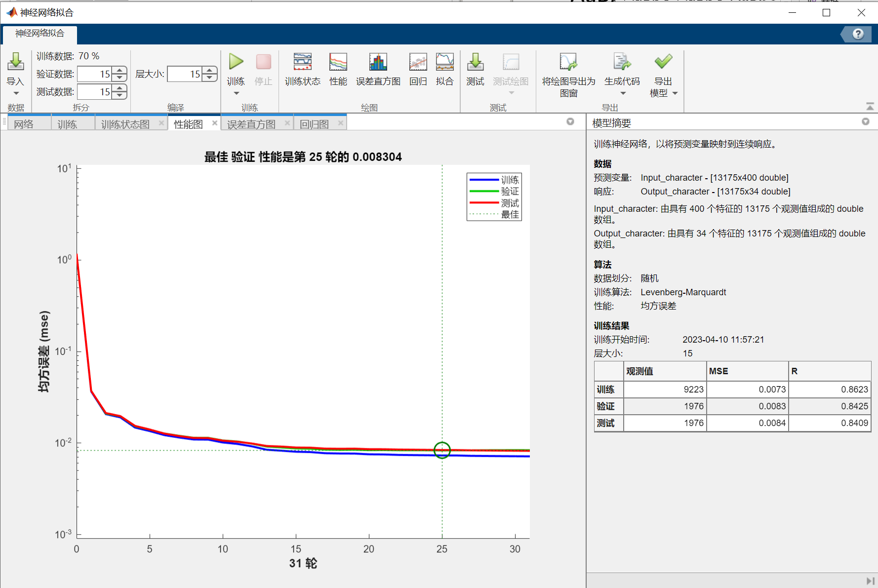Click the Test Plots (测试绘图) icon
Image resolution: width=878 pixels, height=588 pixels.
click(x=511, y=62)
